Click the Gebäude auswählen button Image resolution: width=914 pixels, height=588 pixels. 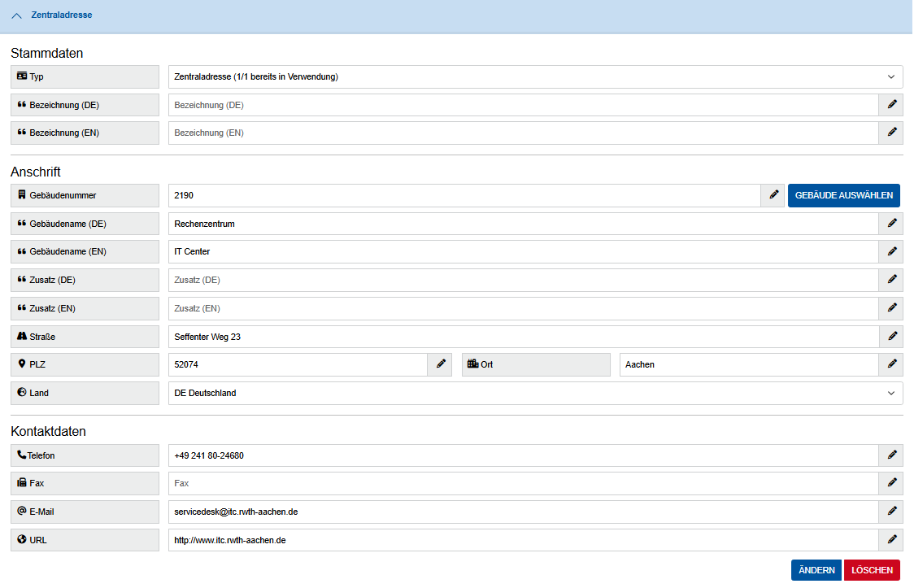pyautogui.click(x=843, y=195)
